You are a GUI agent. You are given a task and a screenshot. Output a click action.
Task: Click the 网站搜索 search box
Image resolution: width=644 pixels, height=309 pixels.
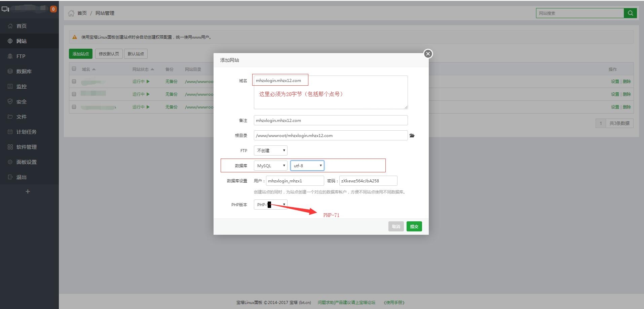[x=580, y=13]
